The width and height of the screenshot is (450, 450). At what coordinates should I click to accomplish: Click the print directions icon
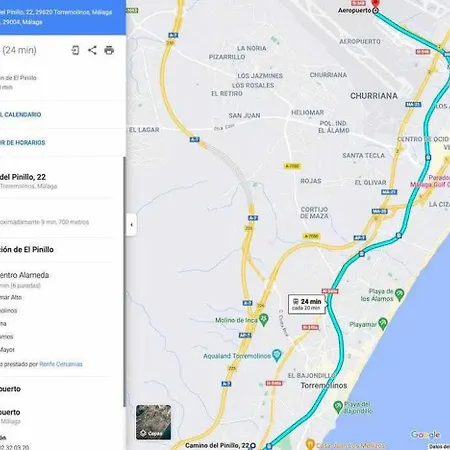click(109, 50)
